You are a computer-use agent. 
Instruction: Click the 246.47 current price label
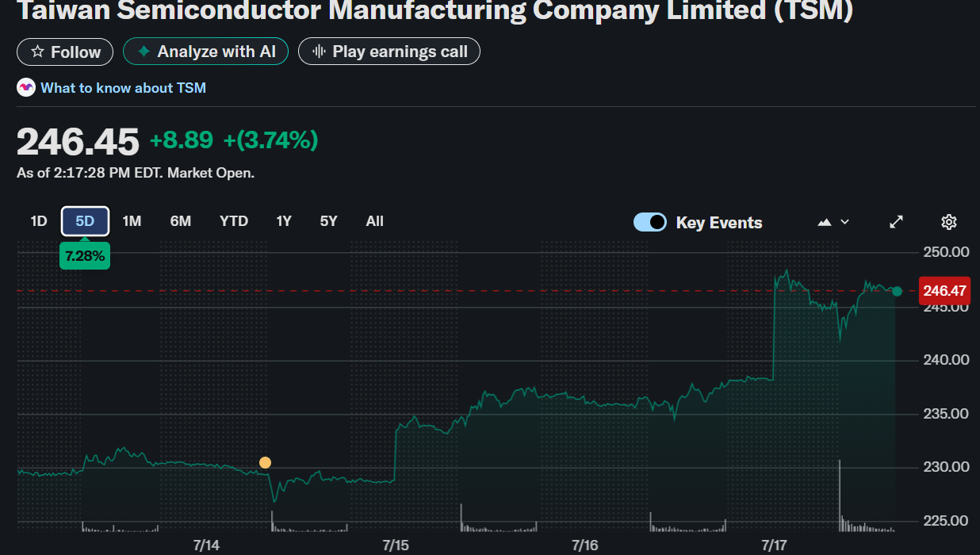pos(944,291)
